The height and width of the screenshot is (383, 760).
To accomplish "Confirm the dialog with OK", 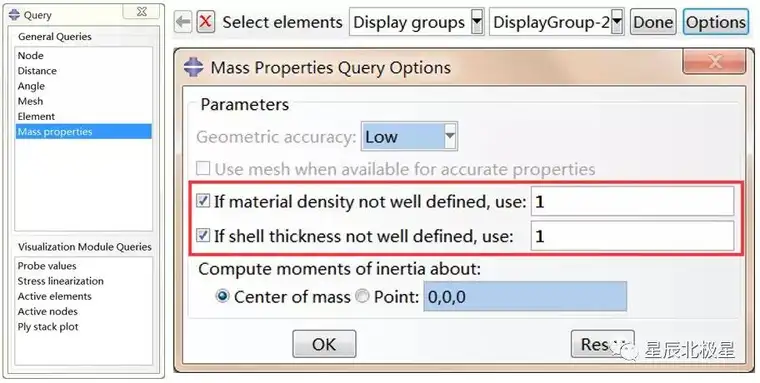I will click(x=324, y=344).
